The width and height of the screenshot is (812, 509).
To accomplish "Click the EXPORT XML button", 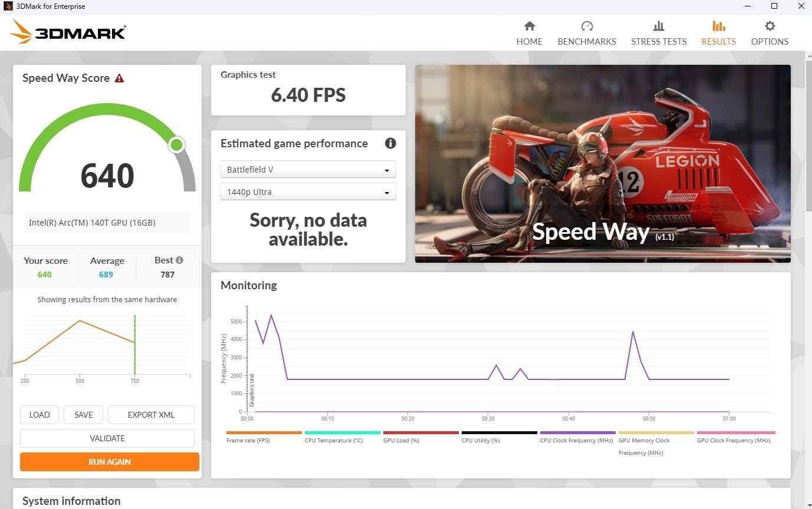I will click(x=151, y=415).
